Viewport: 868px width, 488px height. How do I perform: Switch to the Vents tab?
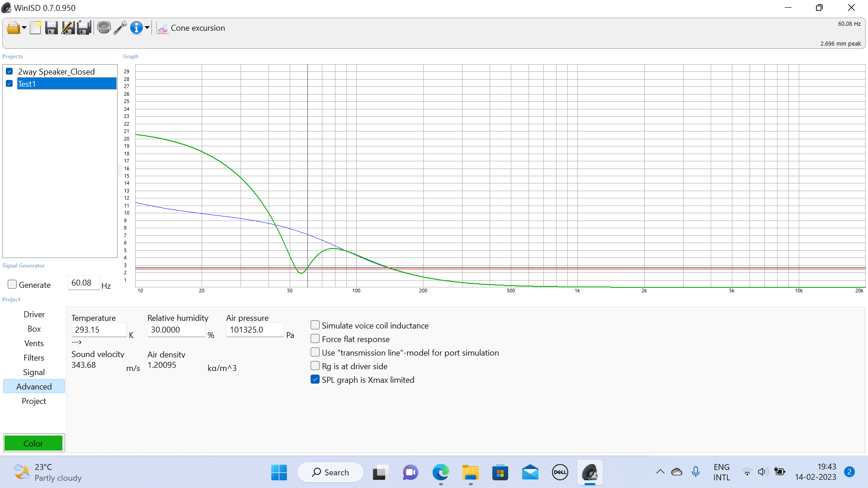(x=34, y=343)
